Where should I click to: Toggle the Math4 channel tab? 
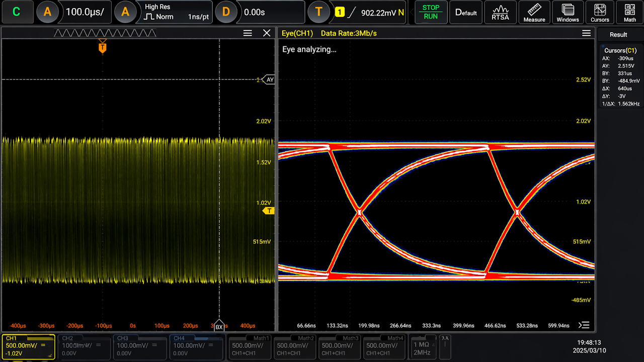tap(384, 347)
